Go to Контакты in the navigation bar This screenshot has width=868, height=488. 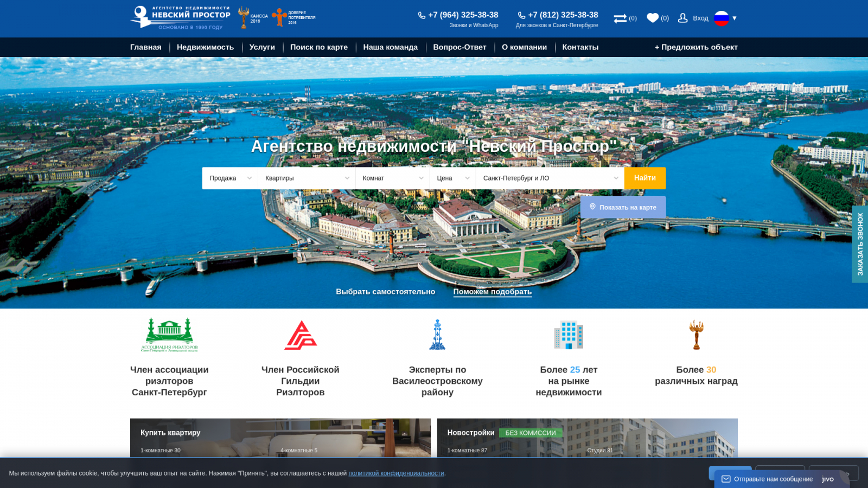click(x=580, y=47)
